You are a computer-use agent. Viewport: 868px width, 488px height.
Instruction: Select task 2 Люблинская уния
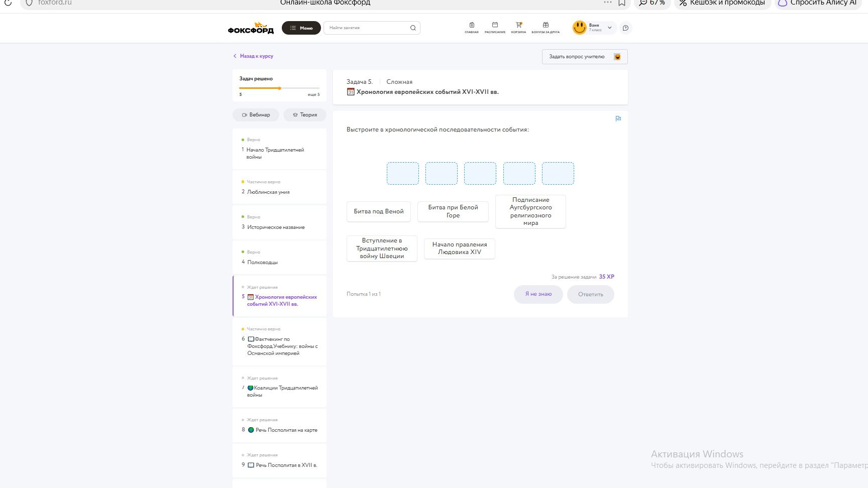point(279,187)
